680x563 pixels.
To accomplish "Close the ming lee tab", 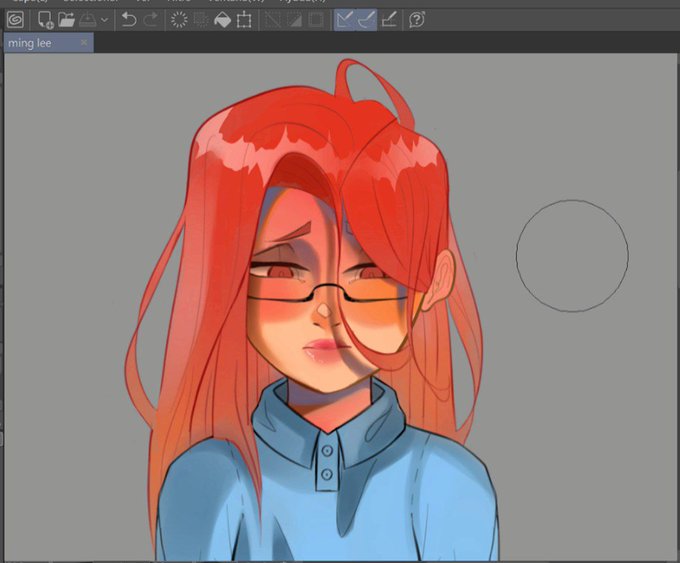I will click(84, 43).
